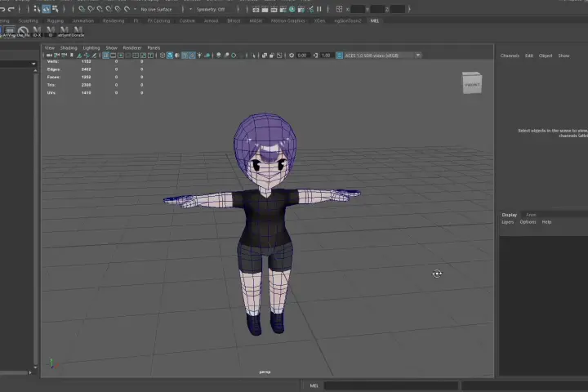Click Use All Lights bulb icon
This screenshot has width=588, height=392.
coord(199,56)
